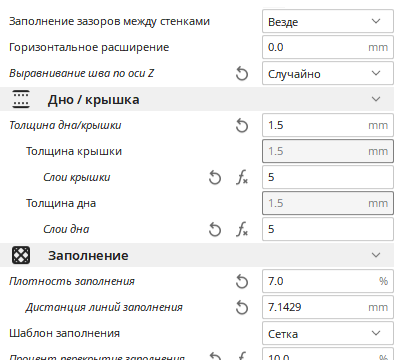Click Горизонтальное расширение label

[89, 47]
